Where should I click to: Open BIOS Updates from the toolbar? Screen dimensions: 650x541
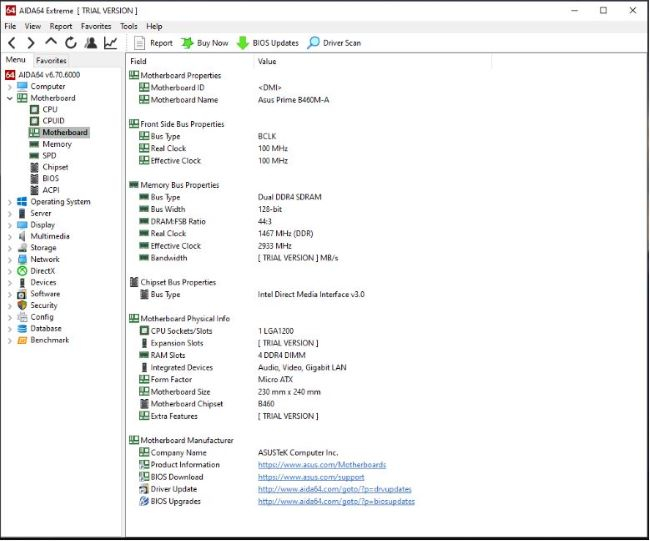(267, 43)
